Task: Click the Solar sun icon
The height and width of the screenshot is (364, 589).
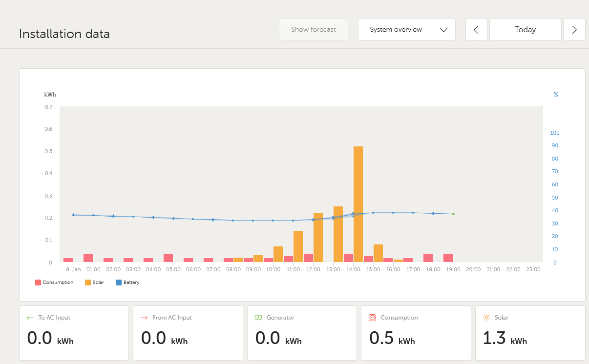Action: 486,318
